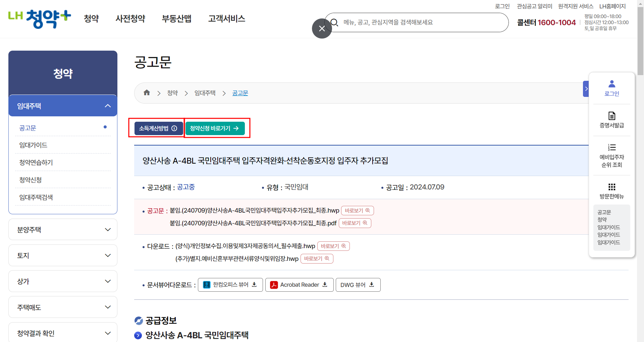The height and width of the screenshot is (342, 644).
Task: Open the 고객서비스 menu
Action: [x=226, y=19]
